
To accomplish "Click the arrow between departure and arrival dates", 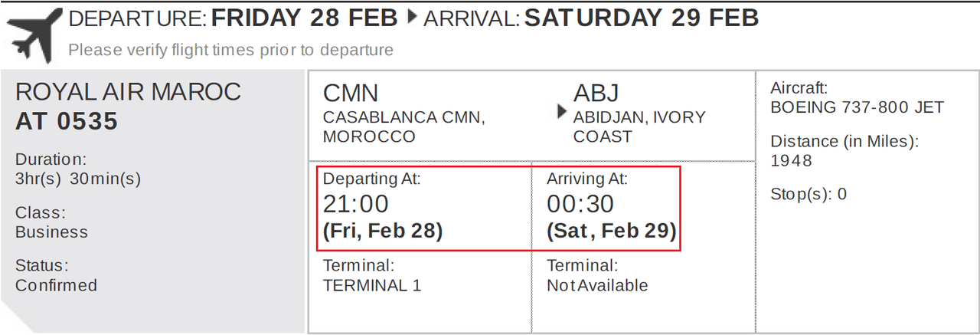I will tap(413, 18).
